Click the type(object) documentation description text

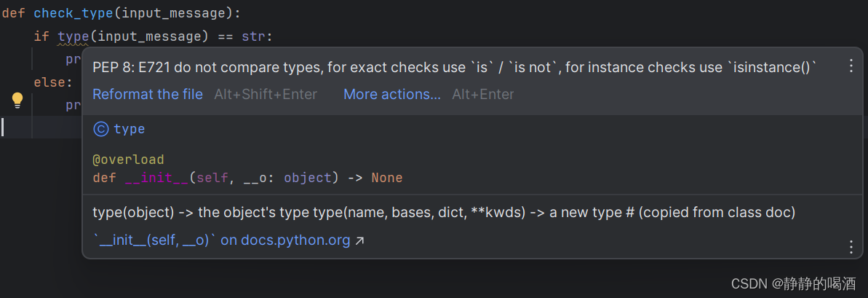444,212
